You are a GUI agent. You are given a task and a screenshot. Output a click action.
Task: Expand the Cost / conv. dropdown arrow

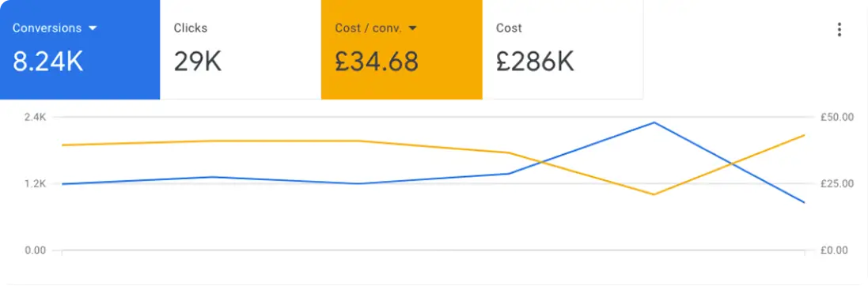[x=412, y=28]
